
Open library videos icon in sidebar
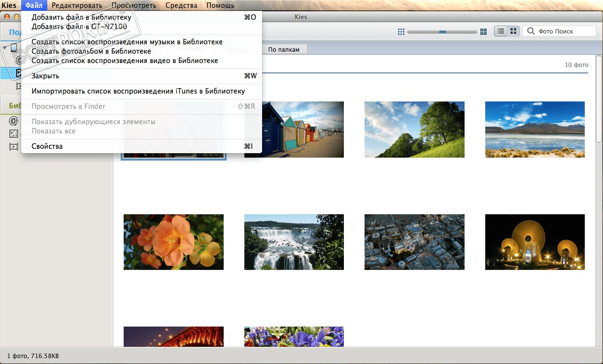pos(14,146)
